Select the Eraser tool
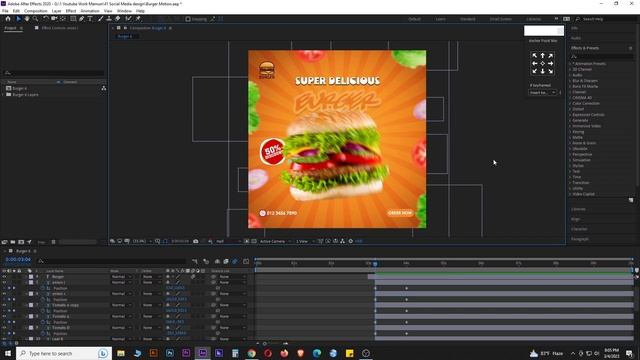The image size is (640, 360). [118, 19]
